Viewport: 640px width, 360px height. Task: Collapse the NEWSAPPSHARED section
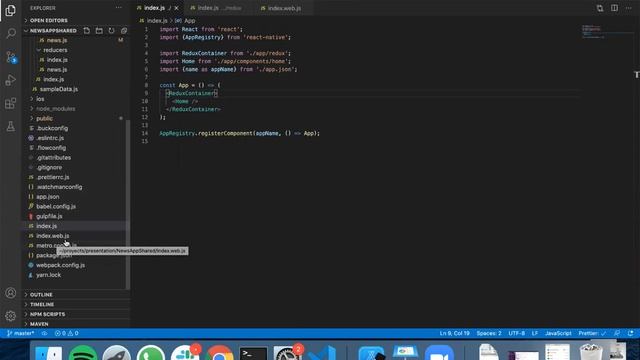coord(52,31)
